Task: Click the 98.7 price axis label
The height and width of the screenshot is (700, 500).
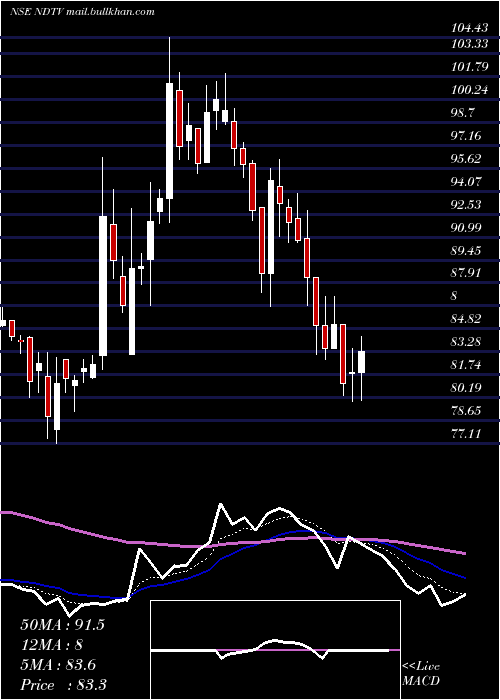Action: tap(462, 113)
